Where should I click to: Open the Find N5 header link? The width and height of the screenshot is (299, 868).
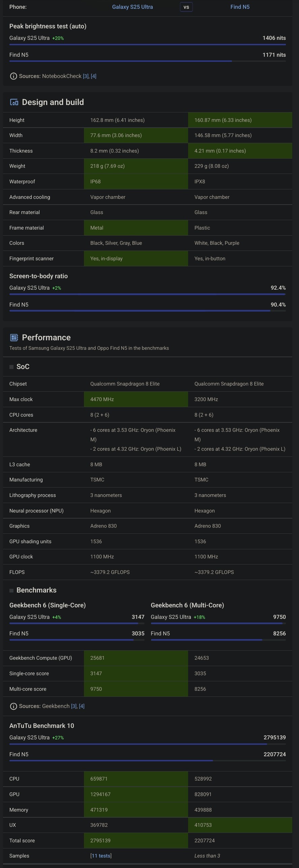tap(240, 7)
